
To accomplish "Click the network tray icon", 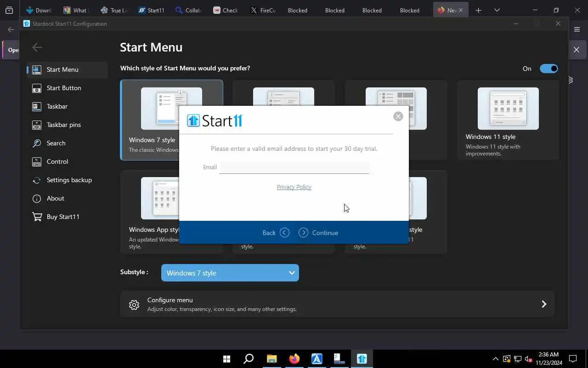I will tap(517, 359).
